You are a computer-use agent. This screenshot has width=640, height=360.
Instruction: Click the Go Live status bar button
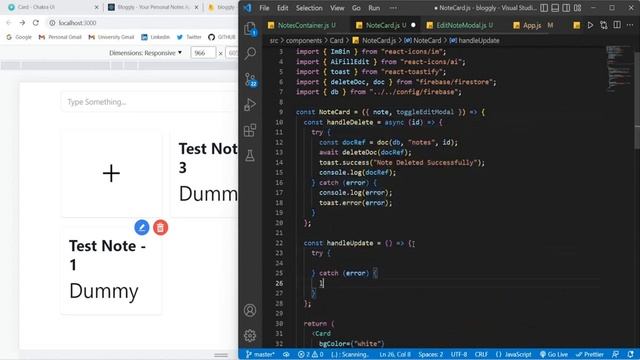tap(554, 354)
